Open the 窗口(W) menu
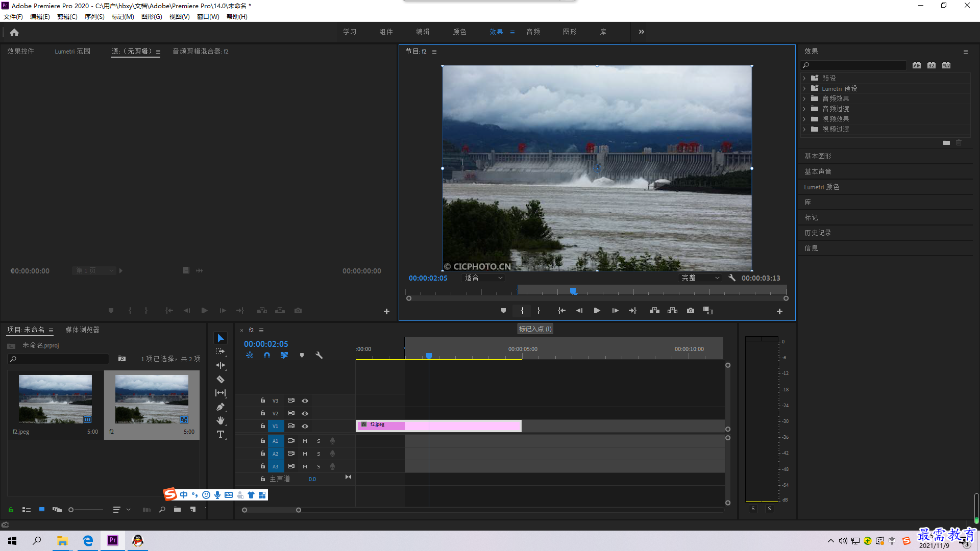The image size is (980, 551). (208, 17)
